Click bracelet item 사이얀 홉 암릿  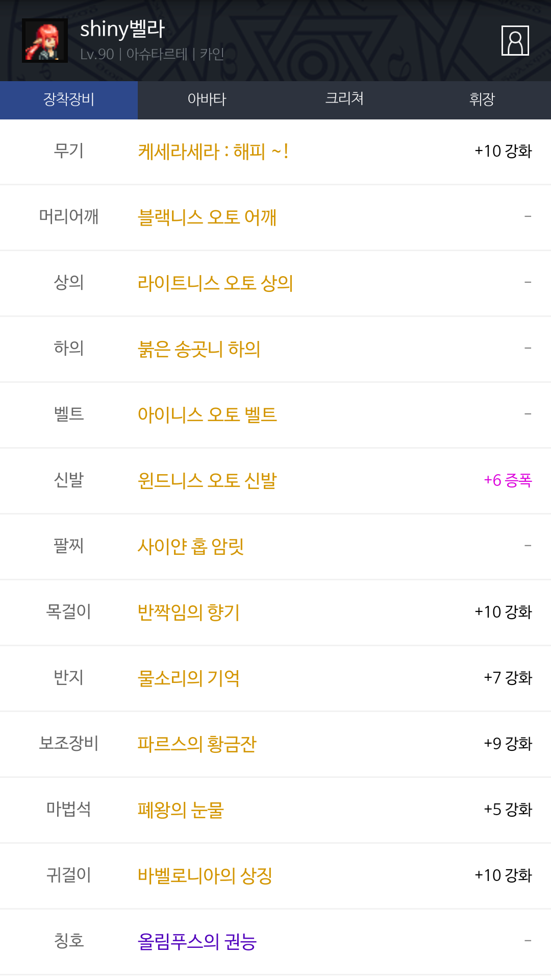click(x=190, y=547)
